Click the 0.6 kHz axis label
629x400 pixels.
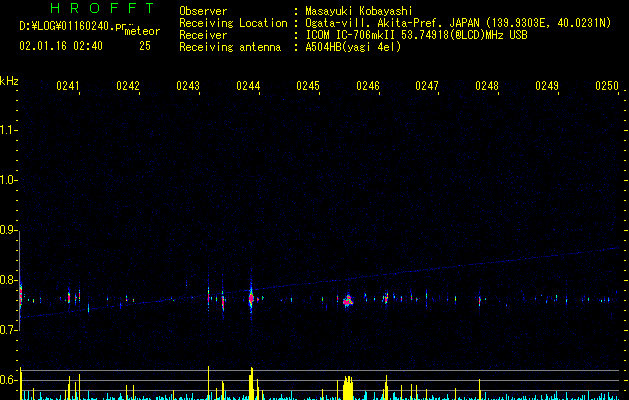[x=8, y=380]
